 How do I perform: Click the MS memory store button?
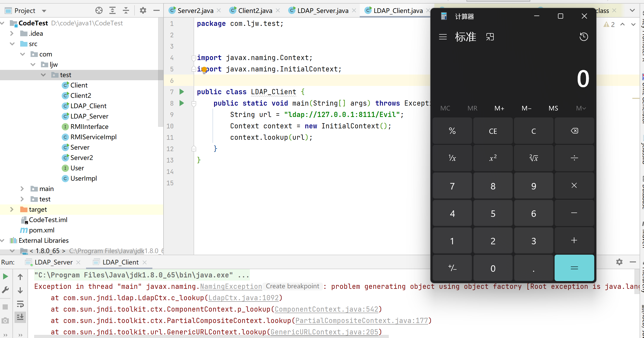pyautogui.click(x=553, y=108)
